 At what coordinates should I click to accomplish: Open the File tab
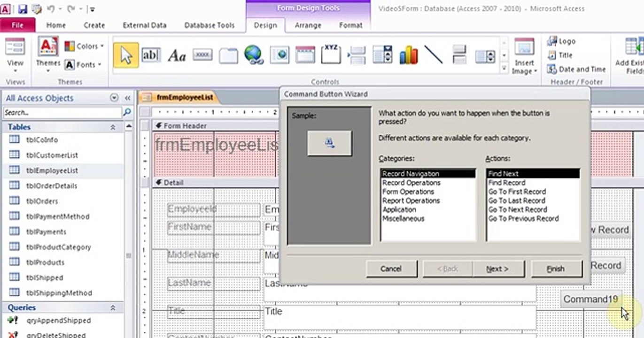(x=17, y=25)
